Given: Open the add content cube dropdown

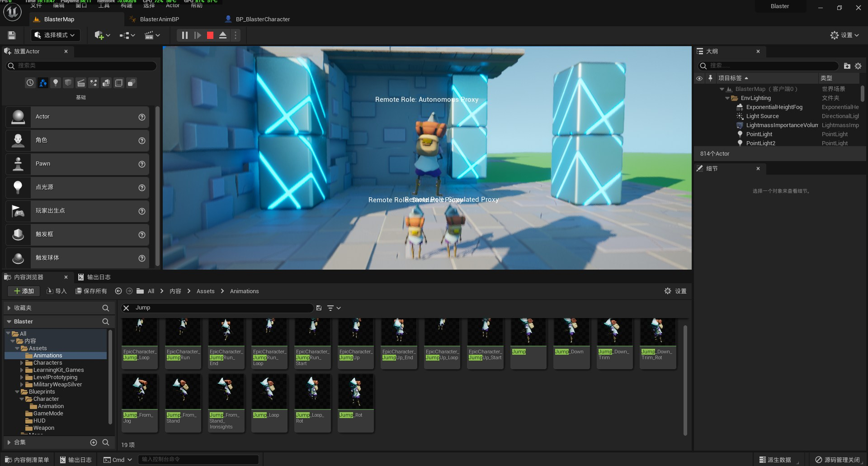Looking at the screenshot, I should tap(103, 35).
